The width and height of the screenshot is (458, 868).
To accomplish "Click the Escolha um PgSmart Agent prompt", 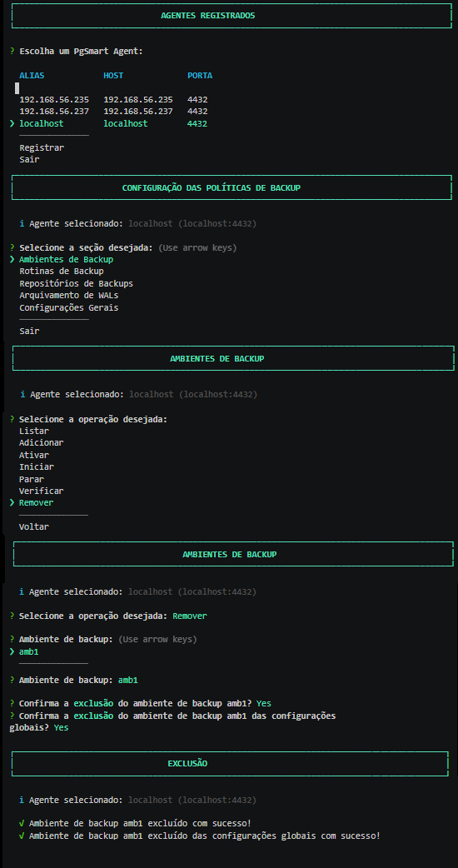I will coord(82,51).
